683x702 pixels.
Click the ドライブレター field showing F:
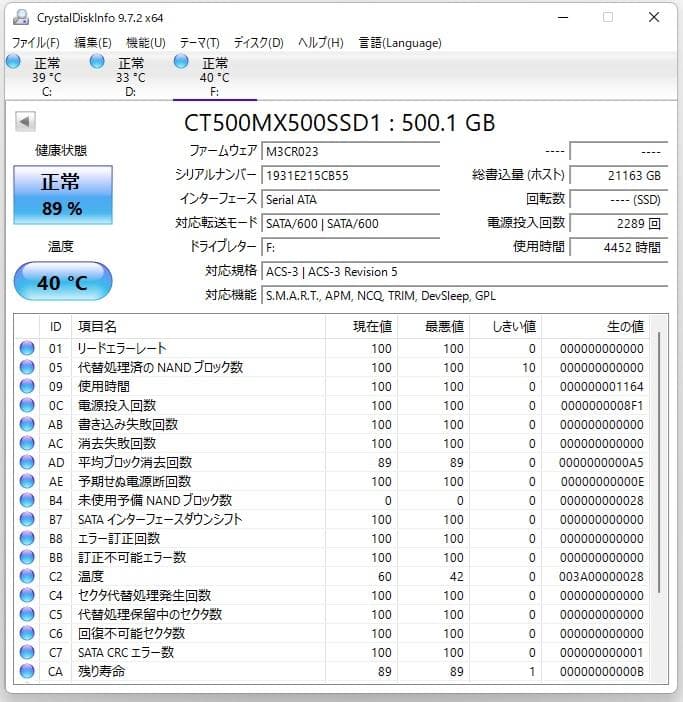tap(351, 247)
